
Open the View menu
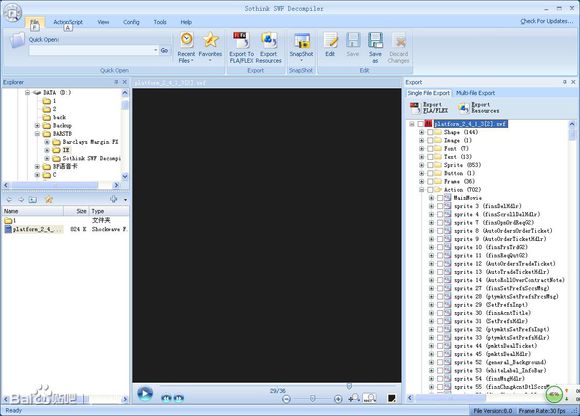pyautogui.click(x=103, y=22)
